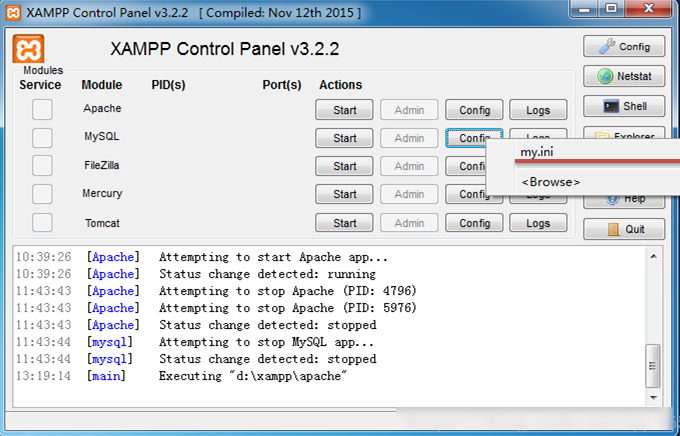
Task: Click the XAMPP title bar icon
Action: click(13, 12)
